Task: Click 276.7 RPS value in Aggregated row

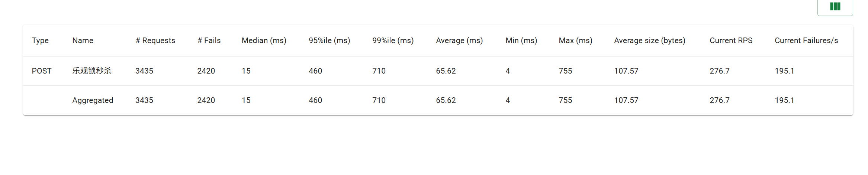Action: coord(720,100)
